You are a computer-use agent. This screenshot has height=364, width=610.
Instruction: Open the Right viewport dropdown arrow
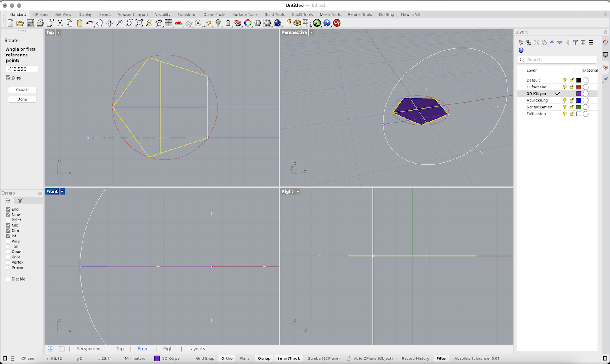coord(298,191)
